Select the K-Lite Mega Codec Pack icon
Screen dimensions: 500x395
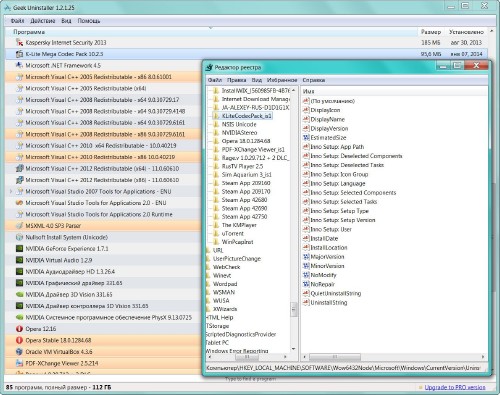tap(19, 54)
